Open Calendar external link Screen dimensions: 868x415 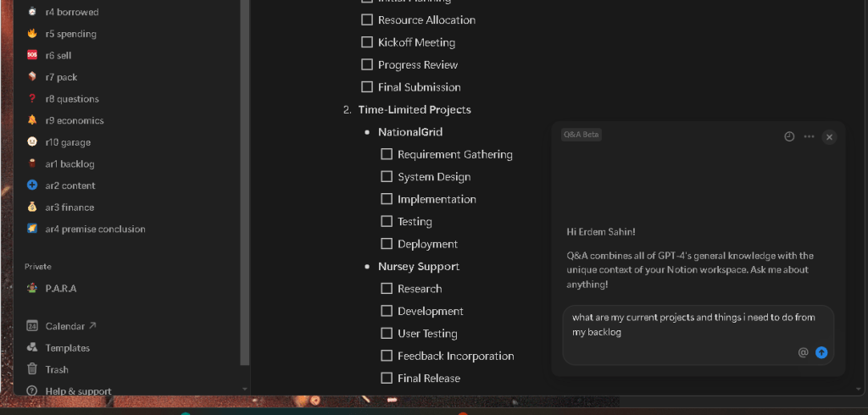pyautogui.click(x=71, y=326)
